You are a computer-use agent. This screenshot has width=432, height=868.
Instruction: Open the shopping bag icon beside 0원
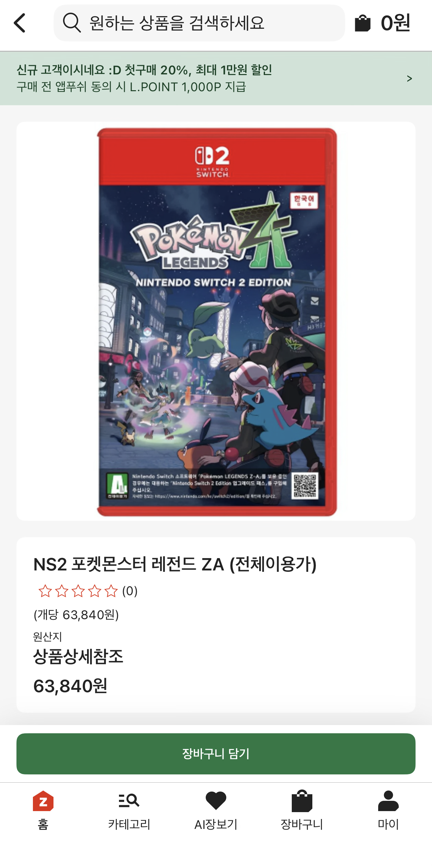[x=362, y=23]
